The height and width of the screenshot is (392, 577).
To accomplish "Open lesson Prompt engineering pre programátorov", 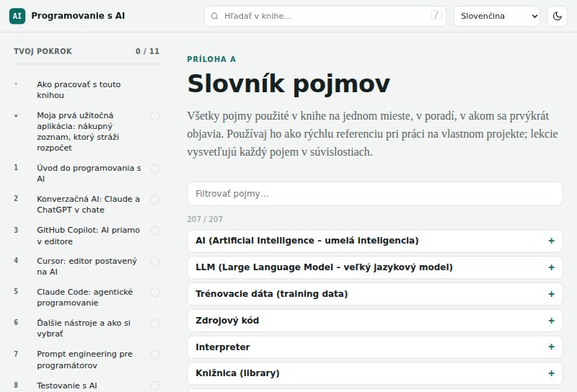I will pyautogui.click(x=85, y=360).
